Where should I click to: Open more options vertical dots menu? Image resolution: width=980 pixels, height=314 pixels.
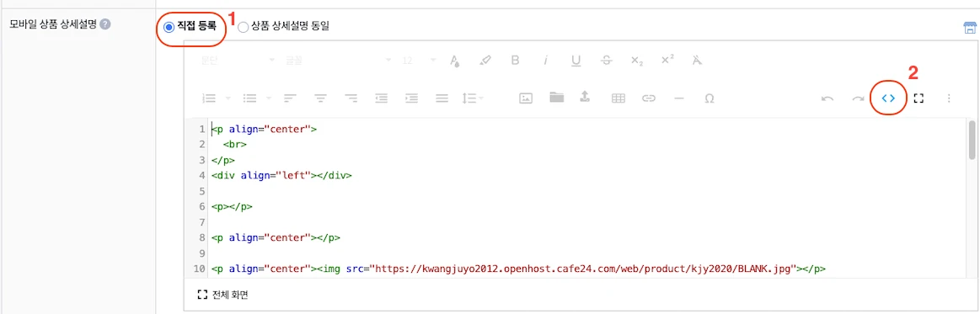click(949, 98)
